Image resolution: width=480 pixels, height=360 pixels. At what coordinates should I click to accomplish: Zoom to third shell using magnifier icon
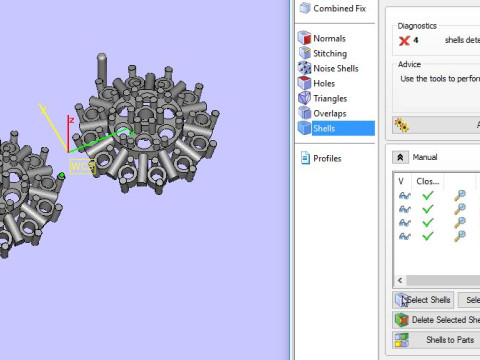point(460,222)
